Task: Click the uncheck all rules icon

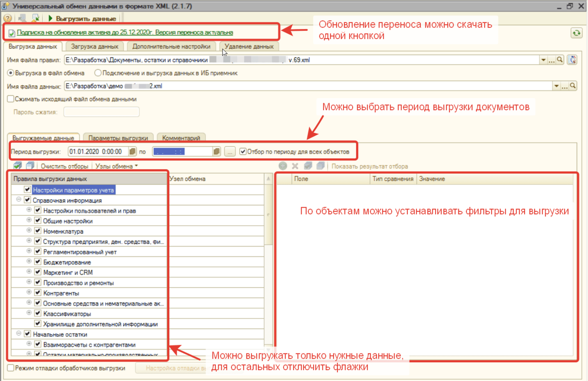Action: (30, 166)
